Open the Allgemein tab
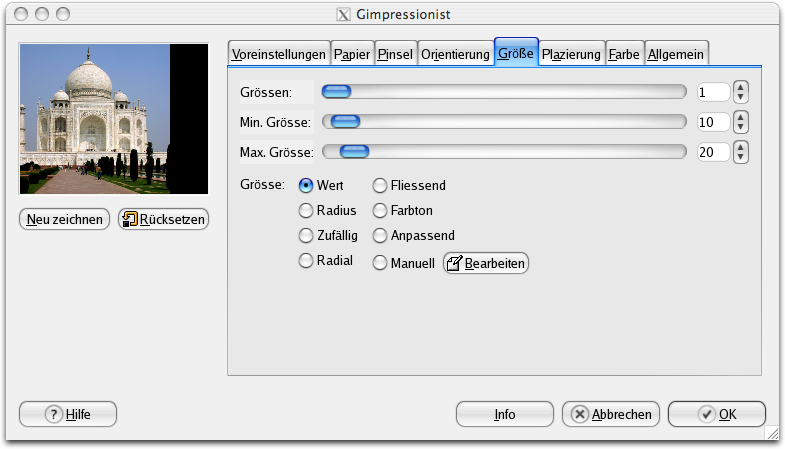Image resolution: width=785 pixels, height=449 pixels. coord(676,54)
